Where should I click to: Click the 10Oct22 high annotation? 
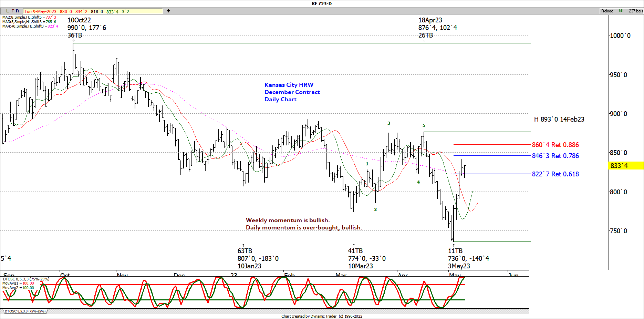(x=87, y=28)
